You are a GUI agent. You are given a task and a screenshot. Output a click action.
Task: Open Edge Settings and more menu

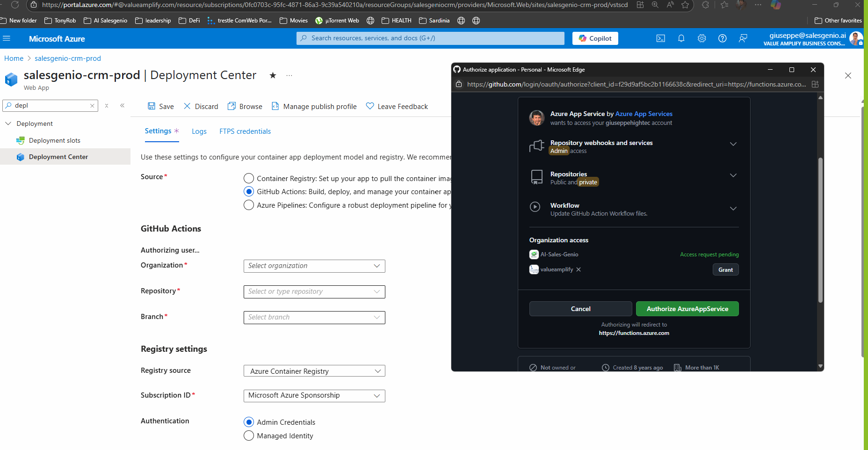click(x=758, y=5)
